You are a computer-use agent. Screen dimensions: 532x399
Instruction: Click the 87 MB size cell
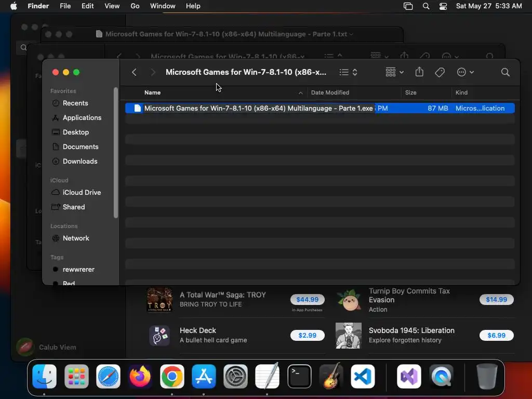point(437,108)
